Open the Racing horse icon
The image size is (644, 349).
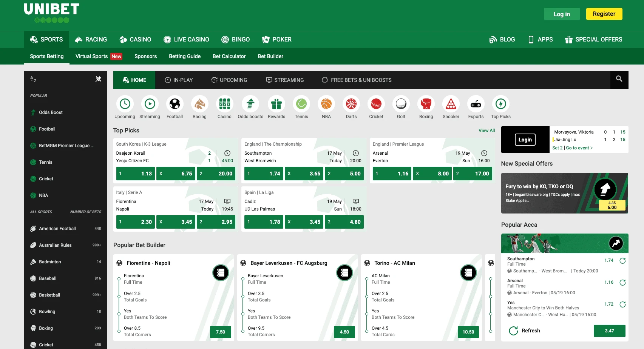[x=199, y=104]
